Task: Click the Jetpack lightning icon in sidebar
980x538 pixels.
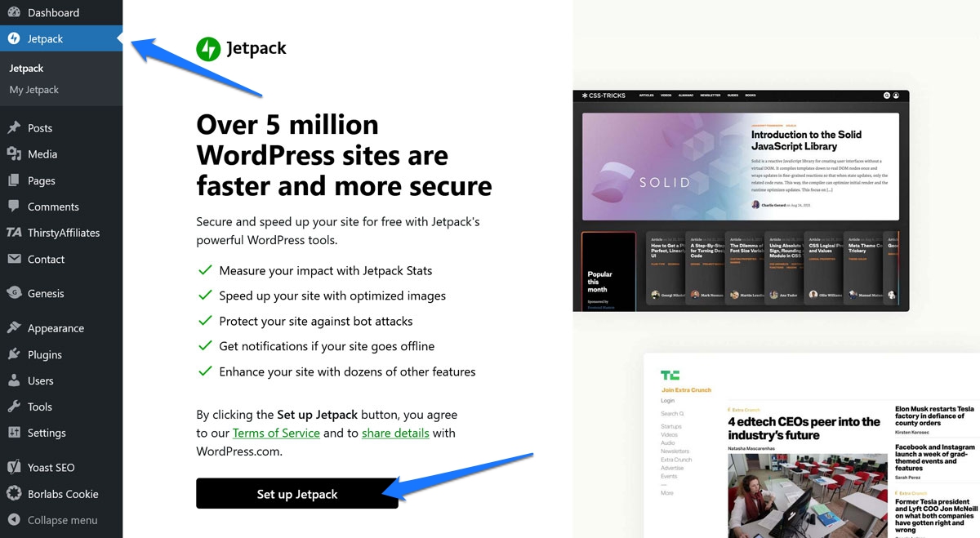Action: pyautogui.click(x=13, y=38)
